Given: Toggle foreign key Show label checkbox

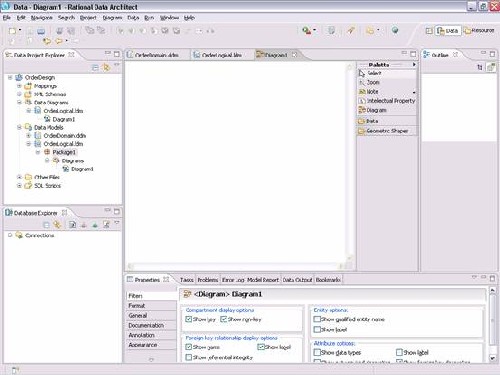Looking at the screenshot, I should point(261,347).
